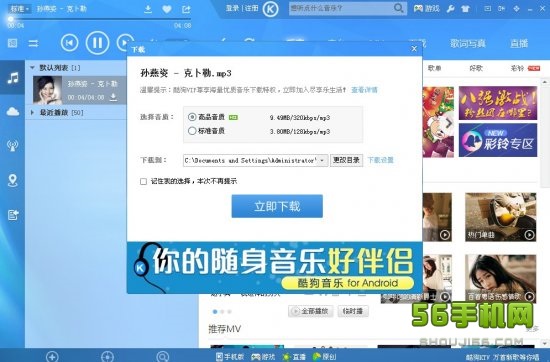Open 查看详情 link in VIP tip
This screenshot has height=362, width=550.
point(364,90)
